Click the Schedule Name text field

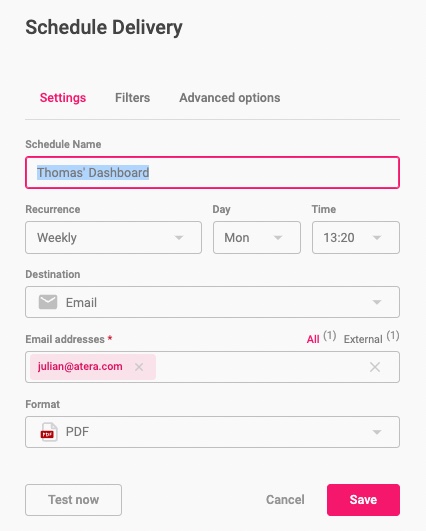pos(212,173)
